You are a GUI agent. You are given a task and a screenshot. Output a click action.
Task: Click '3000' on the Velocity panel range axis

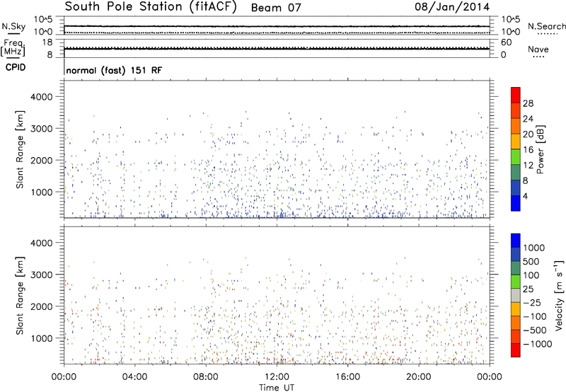[x=42, y=275]
